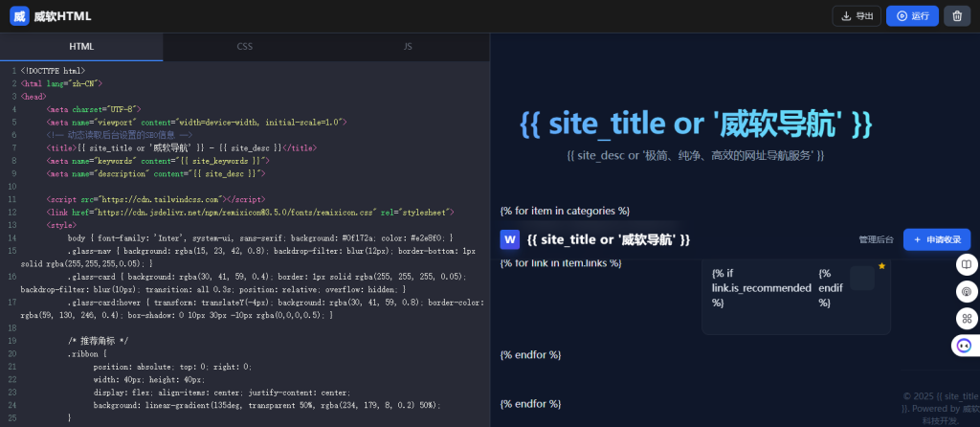Open the 管理后台 link

[x=876, y=239]
